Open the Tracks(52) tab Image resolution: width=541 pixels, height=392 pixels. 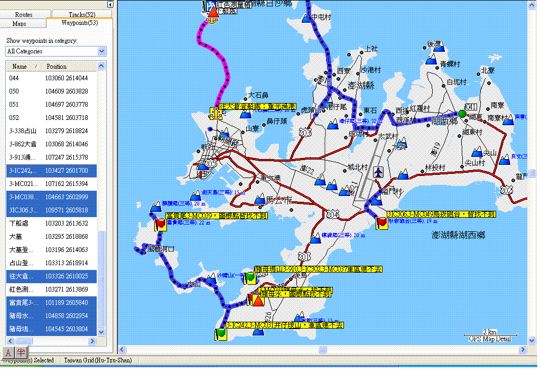point(82,14)
